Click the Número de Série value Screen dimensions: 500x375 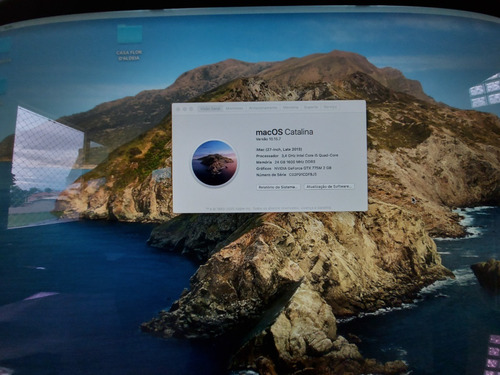303,174
